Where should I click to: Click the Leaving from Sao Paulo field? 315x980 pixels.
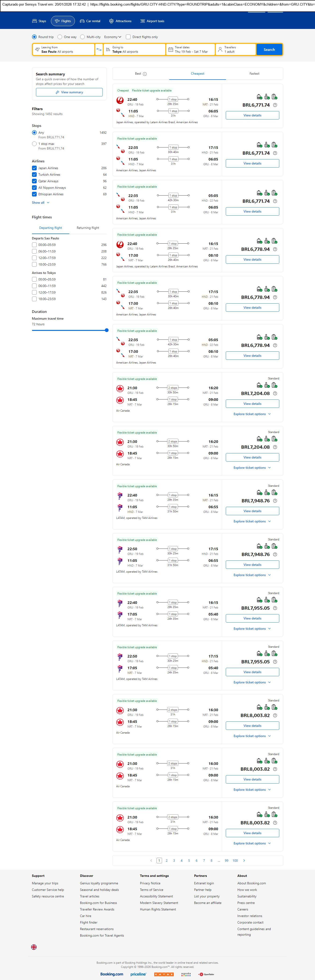[64, 49]
